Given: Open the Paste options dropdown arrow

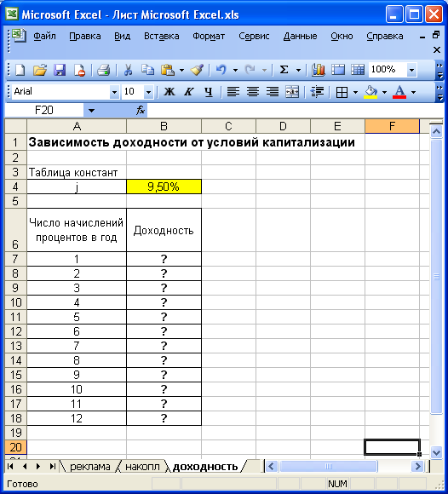Looking at the screenshot, I should pos(181,70).
